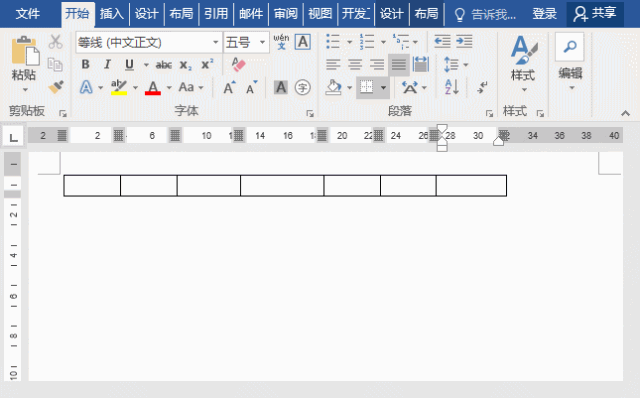The image size is (640, 398).
Task: Click the 登录 sign-in link
Action: pos(544,14)
